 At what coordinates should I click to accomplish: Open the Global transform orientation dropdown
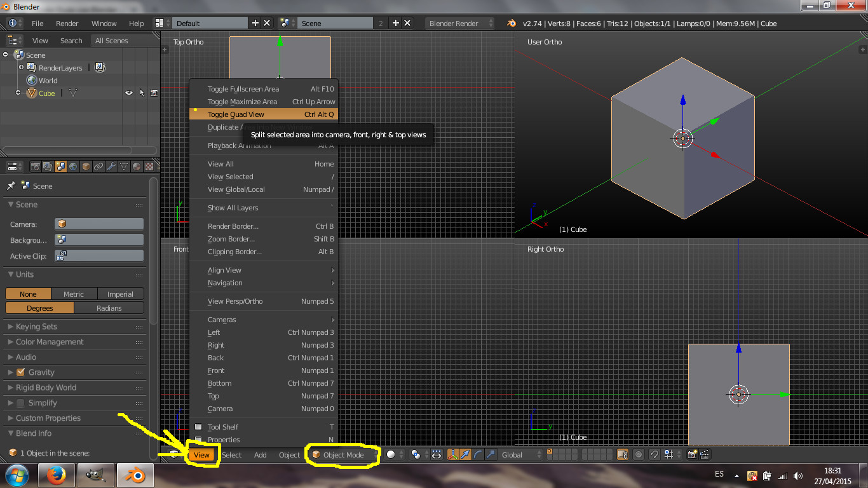click(x=520, y=454)
